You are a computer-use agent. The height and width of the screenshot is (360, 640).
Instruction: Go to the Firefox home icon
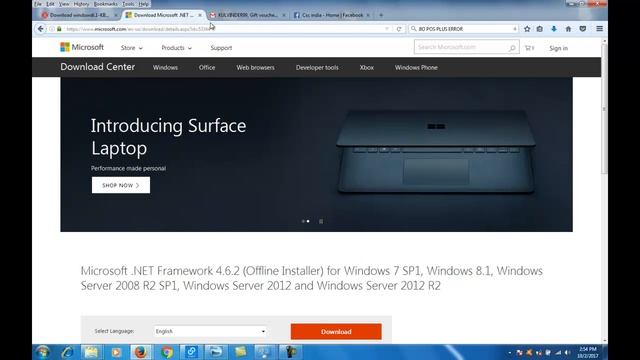click(x=568, y=29)
